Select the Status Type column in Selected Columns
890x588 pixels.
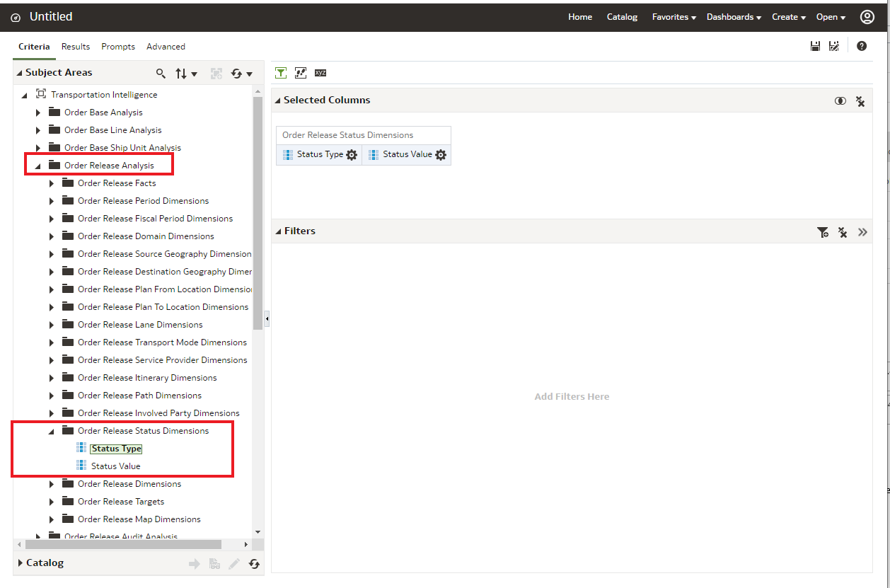click(x=319, y=154)
